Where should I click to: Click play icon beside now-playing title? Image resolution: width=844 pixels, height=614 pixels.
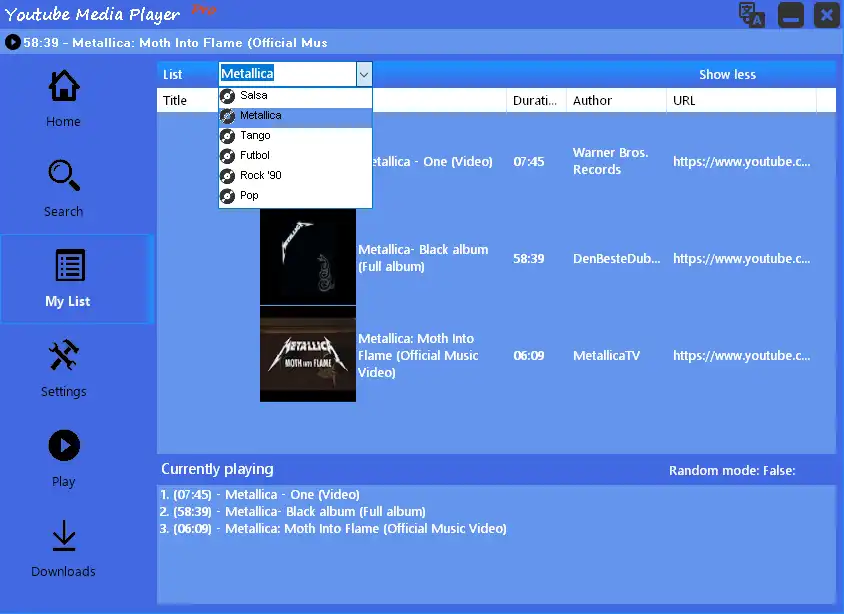click(x=12, y=42)
